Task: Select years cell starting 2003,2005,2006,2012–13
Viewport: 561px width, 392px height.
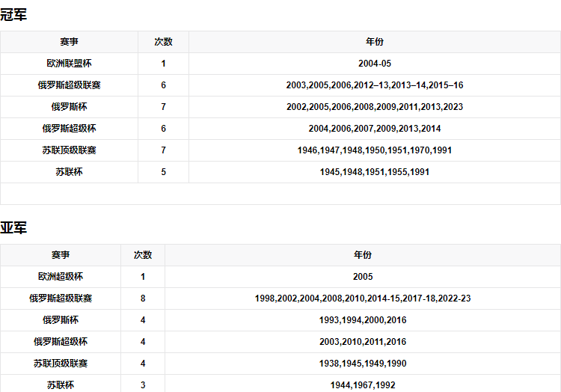Action: 374,85
